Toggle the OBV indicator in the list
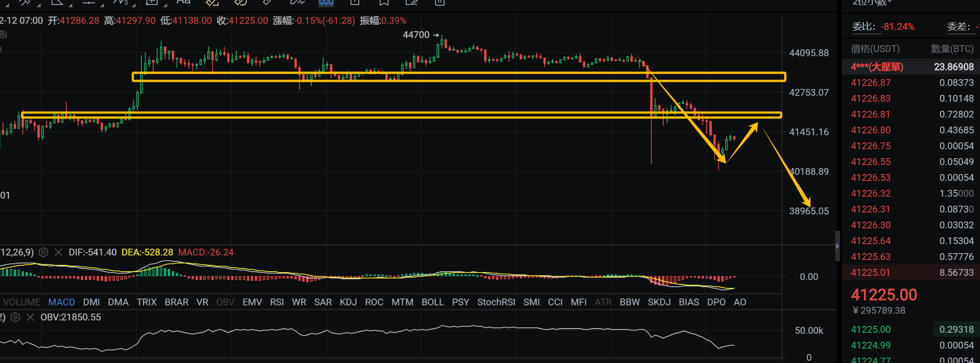The width and height of the screenshot is (980, 363). (x=225, y=302)
